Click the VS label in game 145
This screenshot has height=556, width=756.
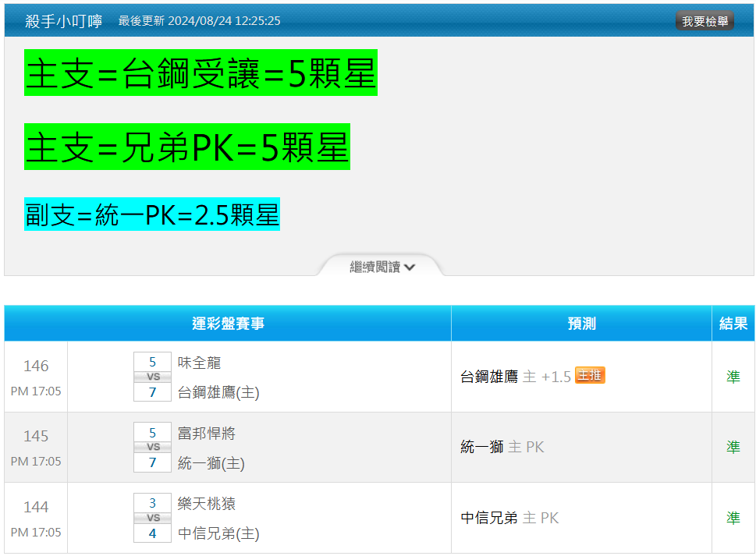click(x=153, y=447)
